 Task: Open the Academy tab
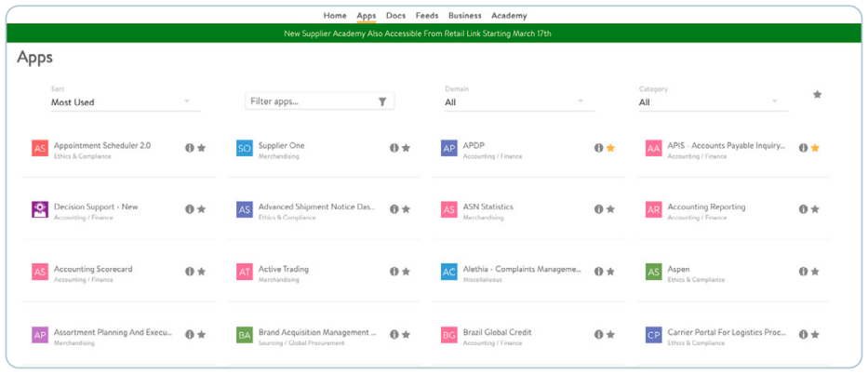pyautogui.click(x=509, y=16)
